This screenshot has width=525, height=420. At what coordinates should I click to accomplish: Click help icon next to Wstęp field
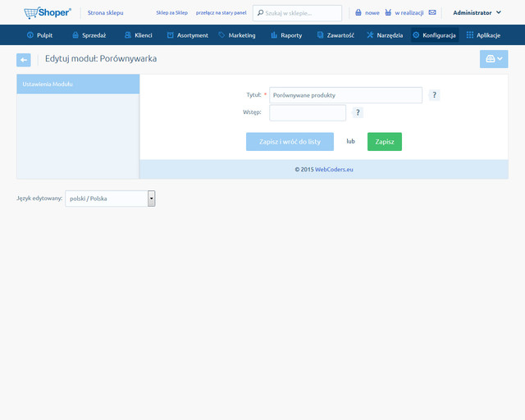358,113
